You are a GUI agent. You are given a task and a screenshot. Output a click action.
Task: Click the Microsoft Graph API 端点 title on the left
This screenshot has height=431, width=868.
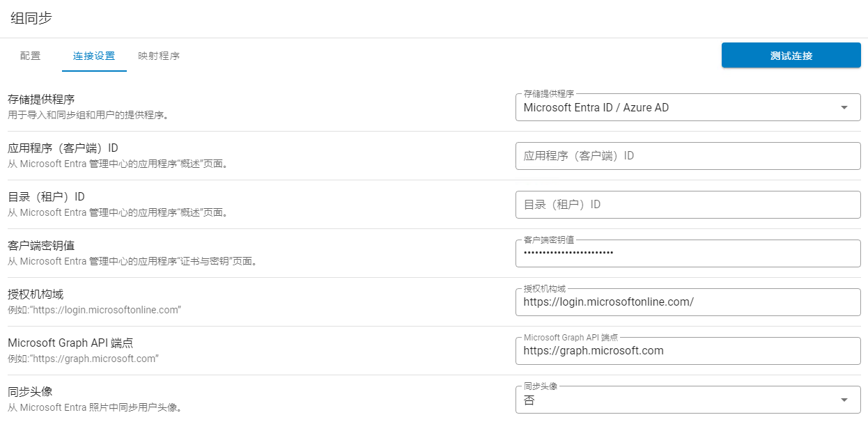point(70,343)
